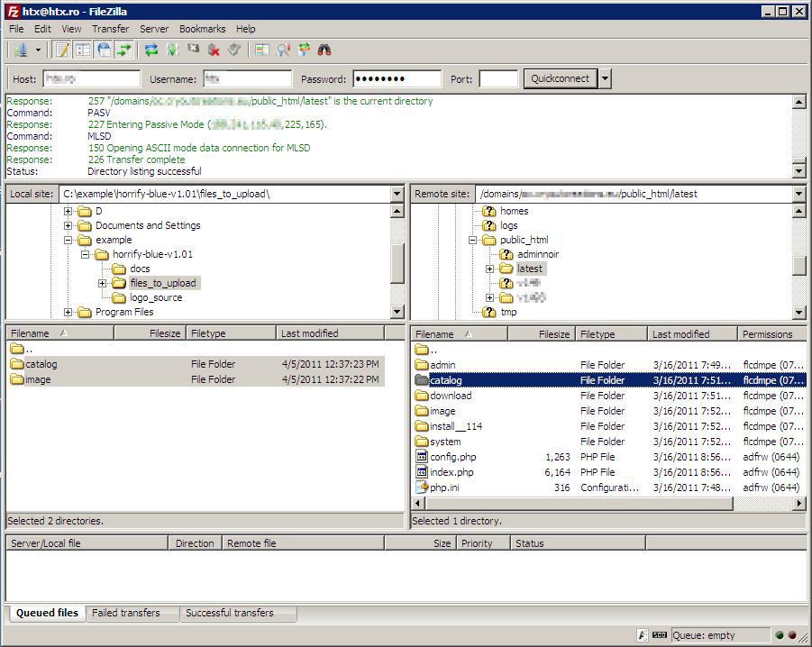
Task: Click catalog folder icon in local list
Action: tap(18, 364)
